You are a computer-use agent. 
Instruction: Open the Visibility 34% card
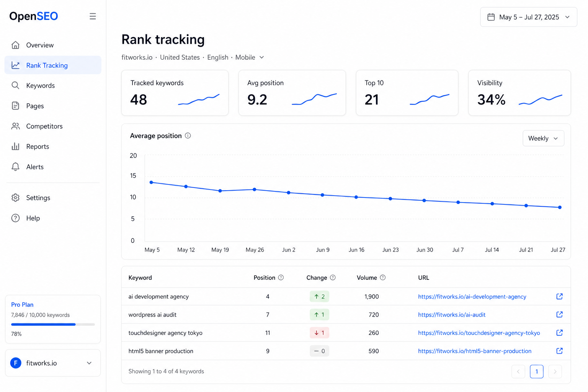519,93
